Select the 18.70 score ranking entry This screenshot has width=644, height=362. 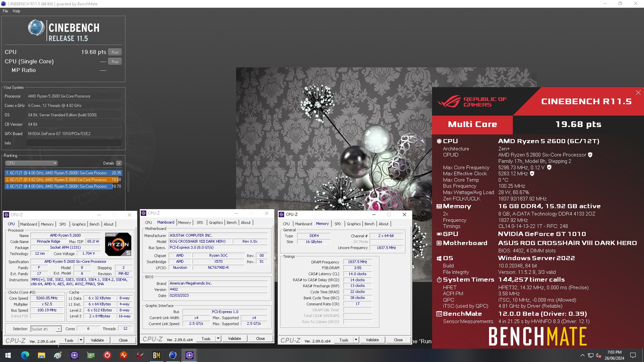coord(63,186)
